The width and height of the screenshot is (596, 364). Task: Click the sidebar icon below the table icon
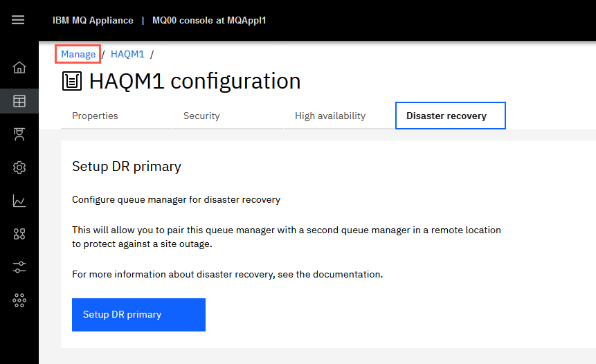[x=19, y=134]
